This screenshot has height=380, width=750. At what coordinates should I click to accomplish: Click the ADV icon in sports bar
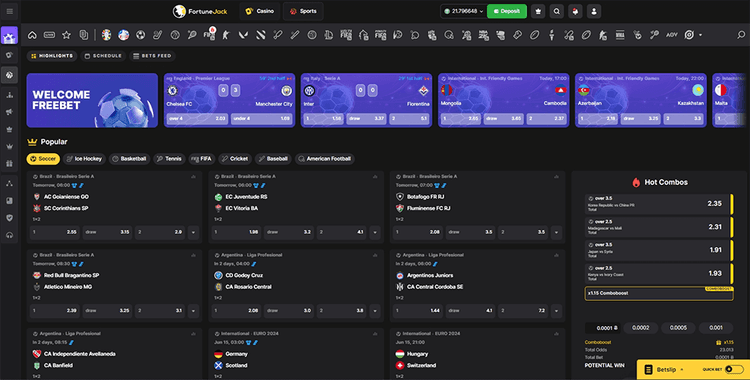(672, 35)
